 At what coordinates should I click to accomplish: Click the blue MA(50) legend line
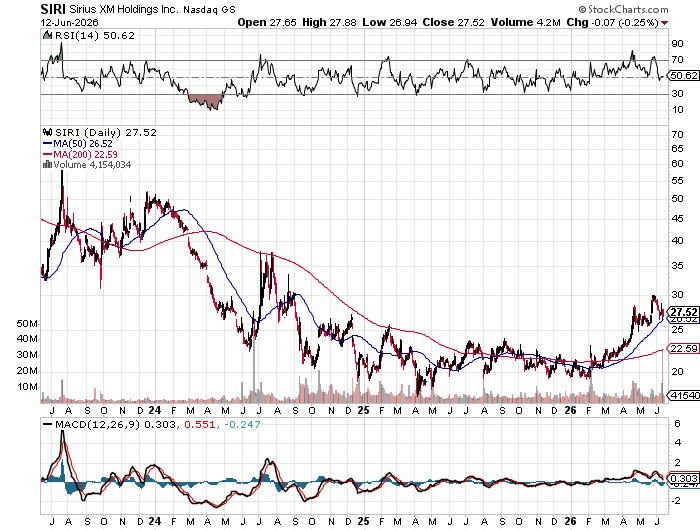click(x=48, y=144)
